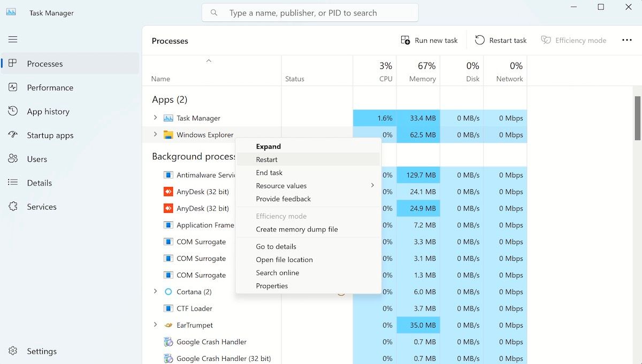The image size is (642, 364).
Task: Toggle the navigation sidebar with hamburger icon
Action: click(13, 39)
